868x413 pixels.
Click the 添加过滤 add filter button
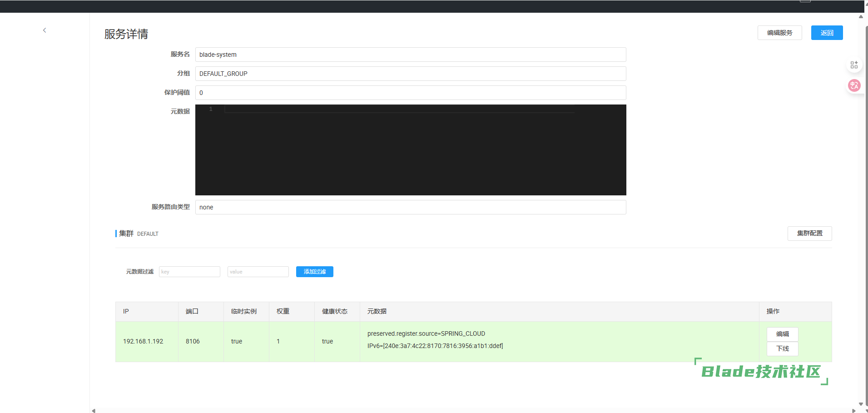point(314,272)
